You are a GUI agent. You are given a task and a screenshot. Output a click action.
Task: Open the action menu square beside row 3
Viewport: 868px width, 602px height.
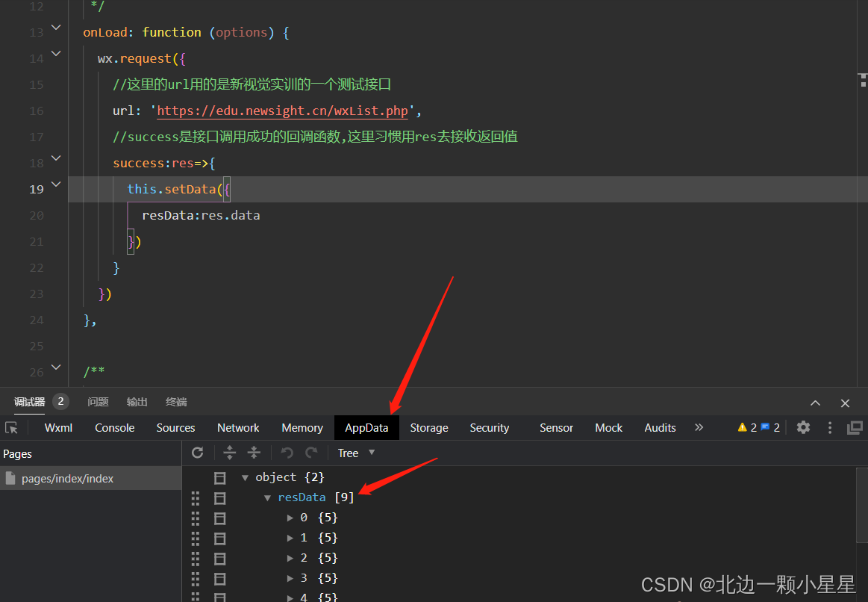coord(219,579)
